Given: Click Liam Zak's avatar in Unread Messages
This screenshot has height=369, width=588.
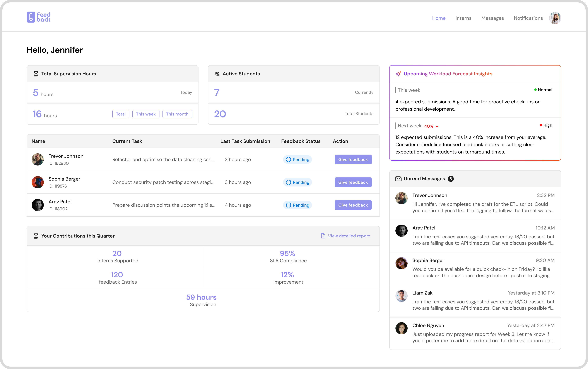Looking at the screenshot, I should pos(401,296).
